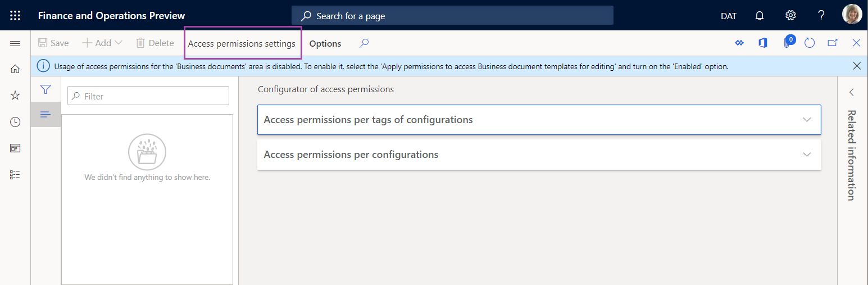Viewport: 868px width, 285px height.
Task: Open the settings gear
Action: coord(790,16)
